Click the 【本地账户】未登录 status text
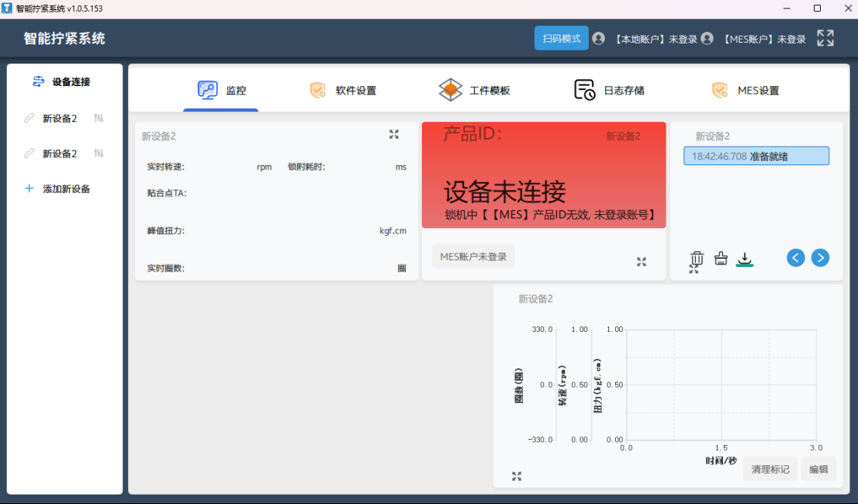This screenshot has width=858, height=504. click(x=656, y=39)
